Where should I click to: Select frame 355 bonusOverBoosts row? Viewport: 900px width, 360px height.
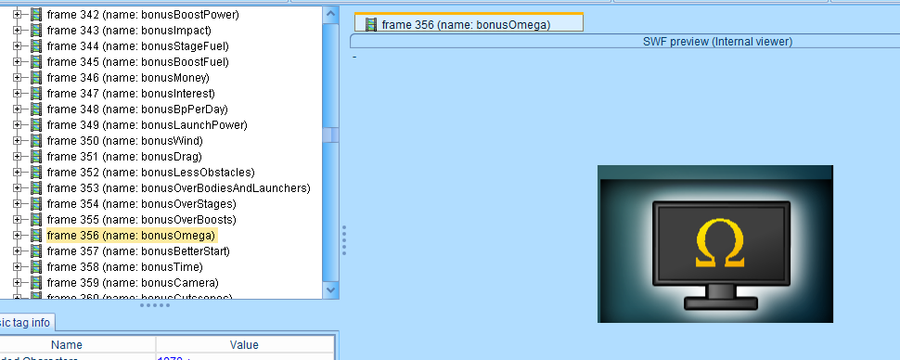point(142,219)
